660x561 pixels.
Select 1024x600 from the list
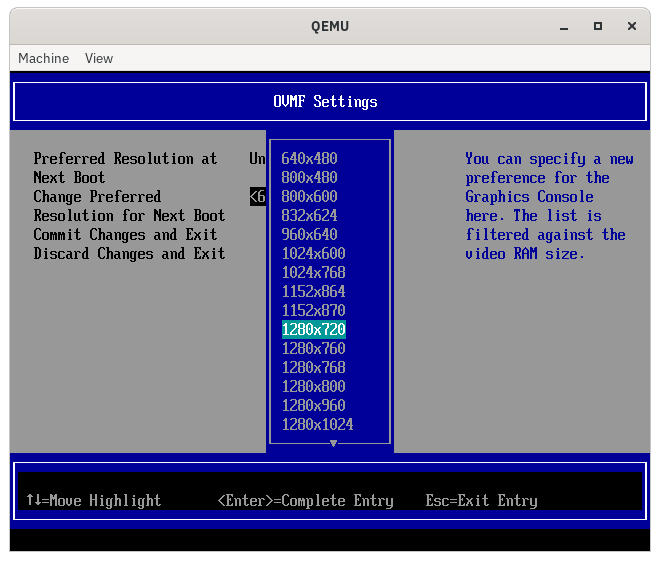click(x=314, y=253)
